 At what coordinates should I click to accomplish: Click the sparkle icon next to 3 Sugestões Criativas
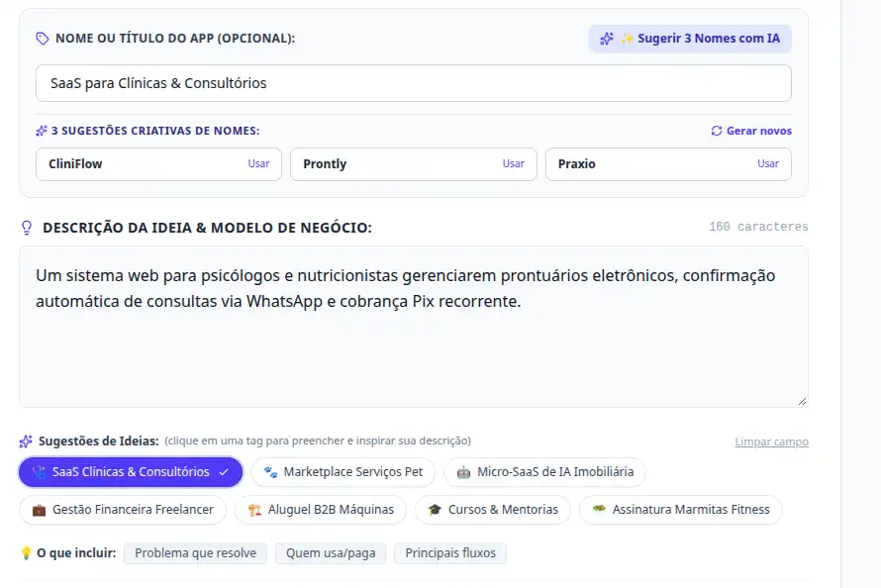(x=42, y=131)
